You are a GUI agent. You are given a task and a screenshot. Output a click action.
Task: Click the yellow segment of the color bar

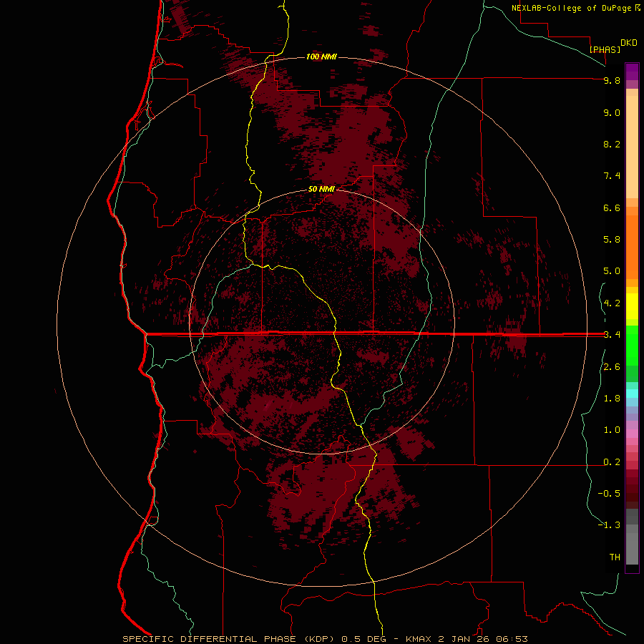coord(632,306)
